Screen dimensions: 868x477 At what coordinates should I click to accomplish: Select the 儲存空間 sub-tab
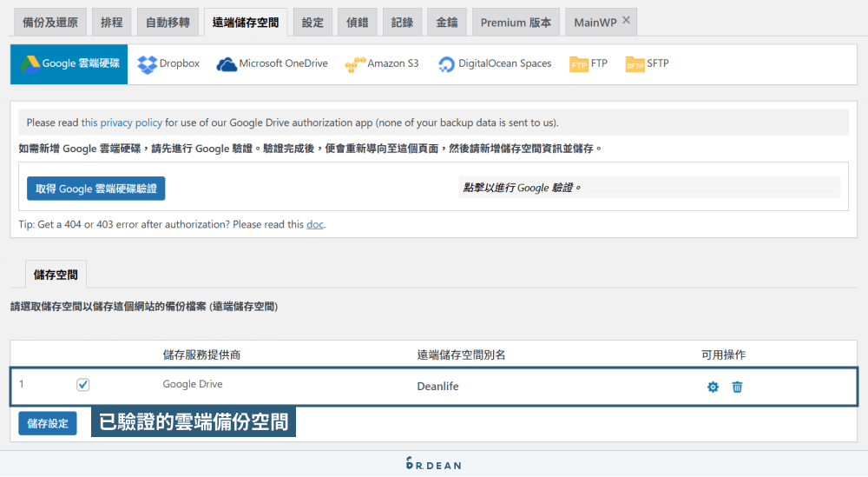(56, 275)
